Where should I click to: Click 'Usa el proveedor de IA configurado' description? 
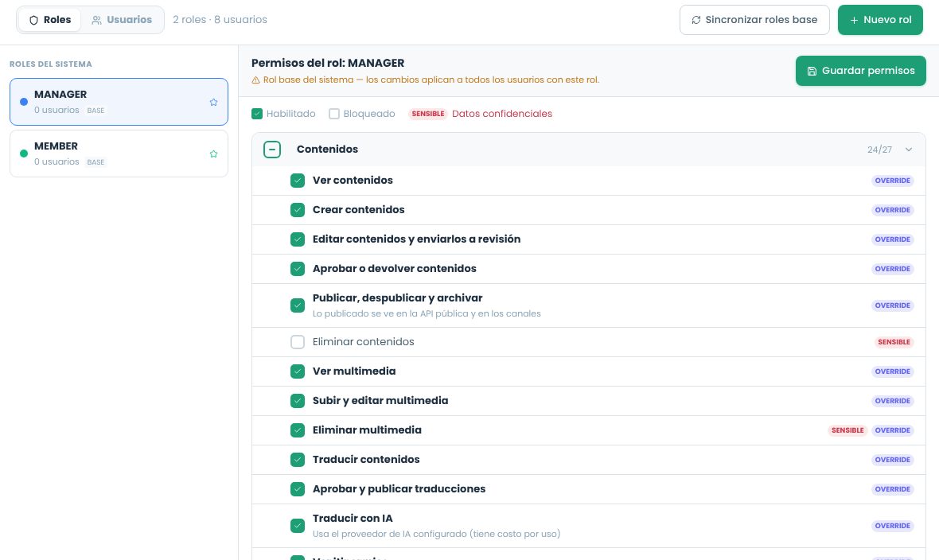(437, 534)
